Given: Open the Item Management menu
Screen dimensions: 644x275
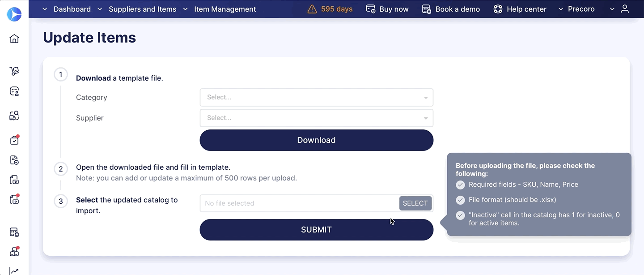Looking at the screenshot, I should pyautogui.click(x=220, y=9).
